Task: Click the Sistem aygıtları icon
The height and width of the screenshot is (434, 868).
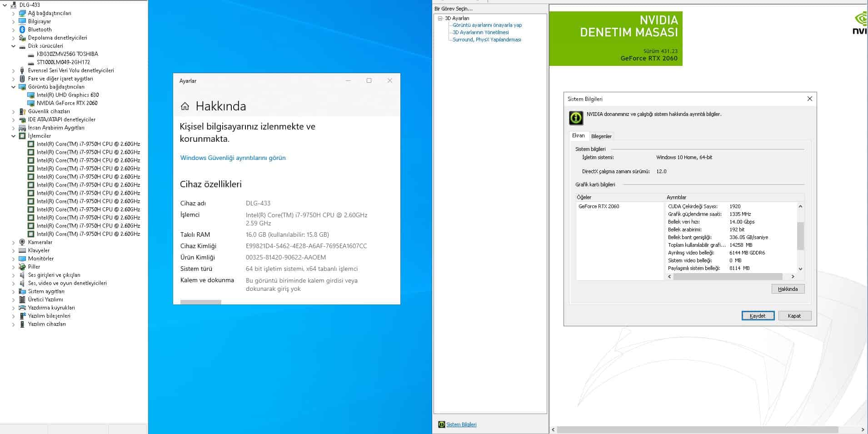Action: [x=22, y=291]
